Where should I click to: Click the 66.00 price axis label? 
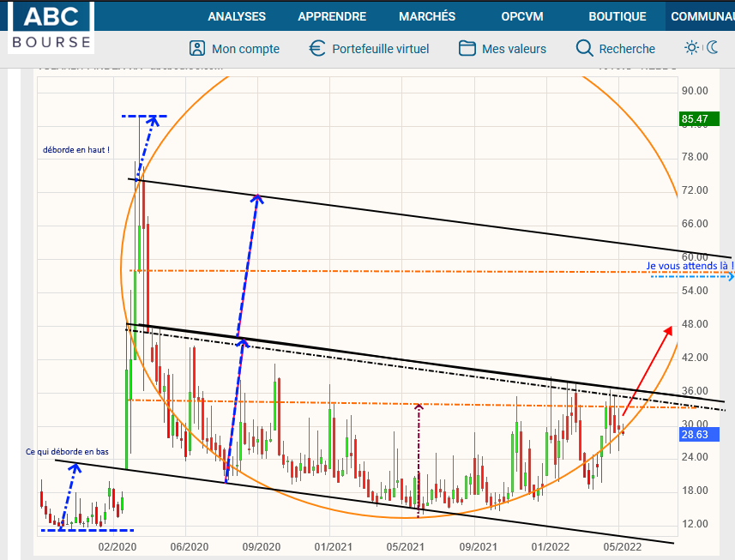695,224
